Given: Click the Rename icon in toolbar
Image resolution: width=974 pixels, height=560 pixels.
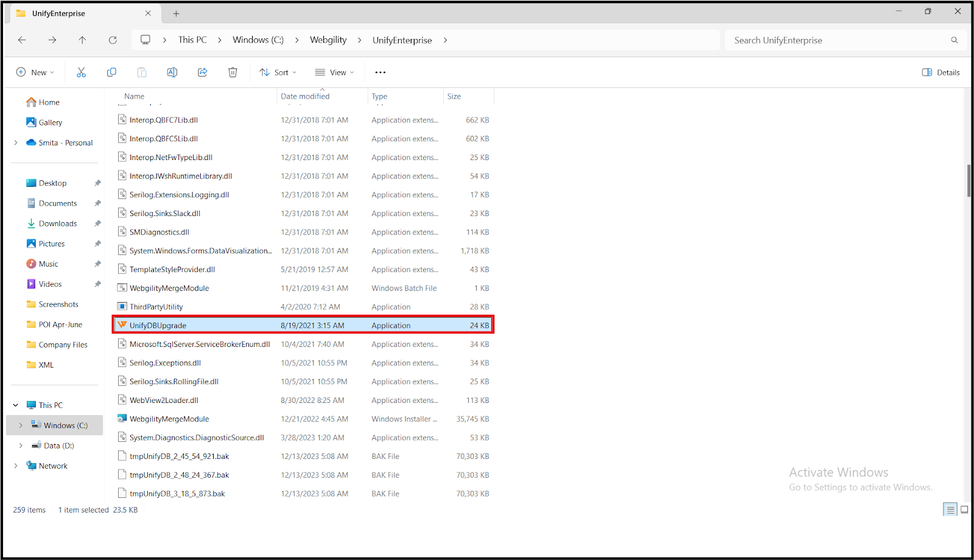Looking at the screenshot, I should [172, 72].
